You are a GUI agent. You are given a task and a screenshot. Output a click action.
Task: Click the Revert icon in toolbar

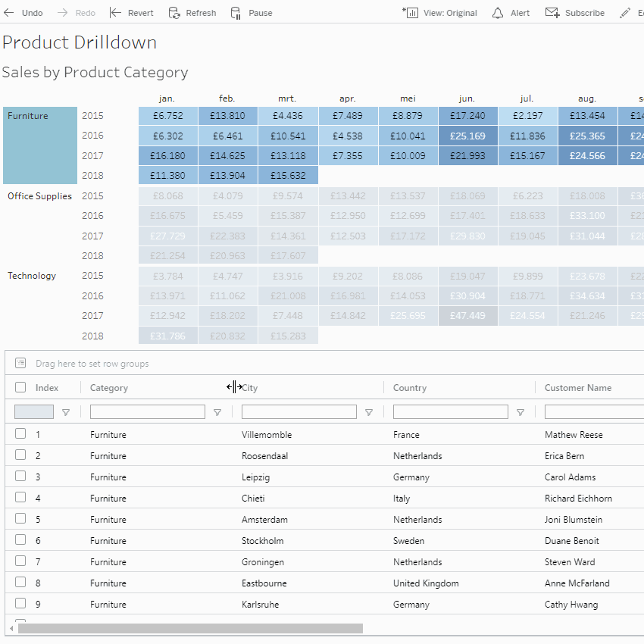point(115,13)
